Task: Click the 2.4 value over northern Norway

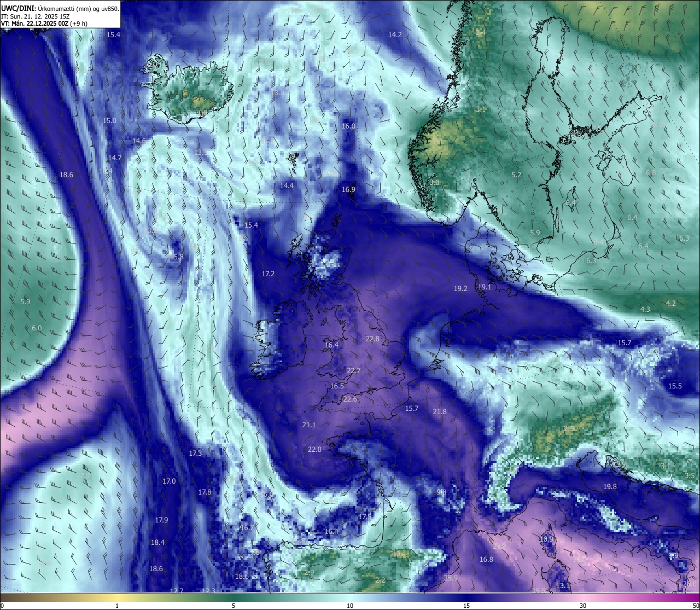Action: 481,33
